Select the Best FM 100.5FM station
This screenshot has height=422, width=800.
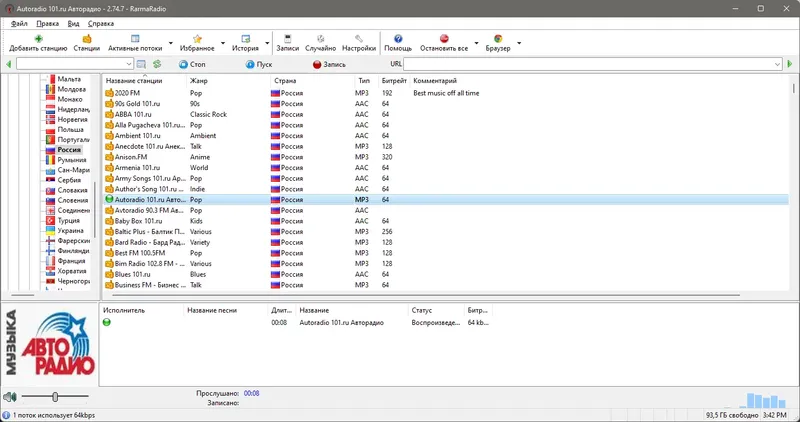[445, 253]
